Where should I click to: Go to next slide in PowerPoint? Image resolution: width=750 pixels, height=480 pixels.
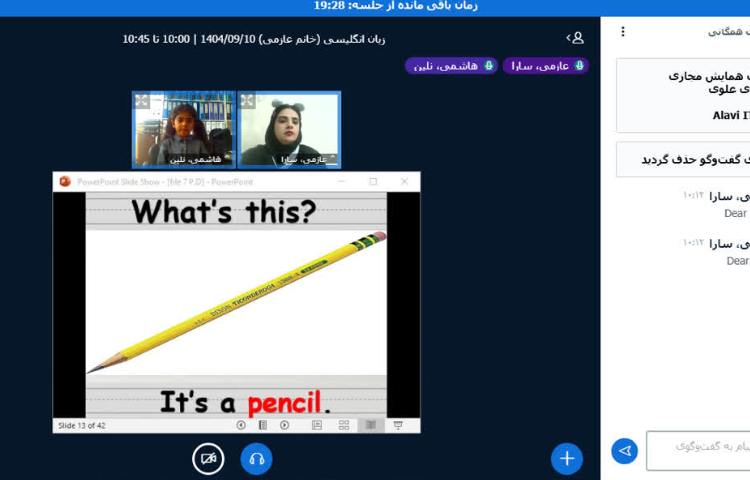coord(285,425)
